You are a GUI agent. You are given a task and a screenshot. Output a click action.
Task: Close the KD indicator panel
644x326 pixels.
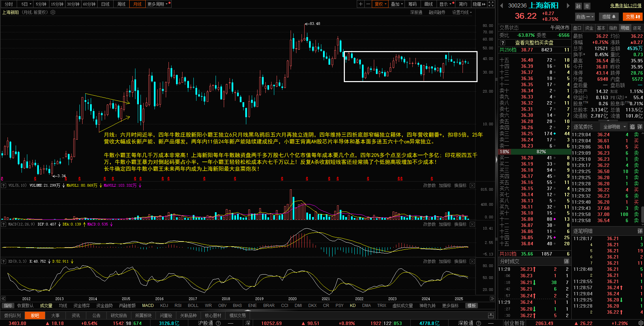click(472, 262)
